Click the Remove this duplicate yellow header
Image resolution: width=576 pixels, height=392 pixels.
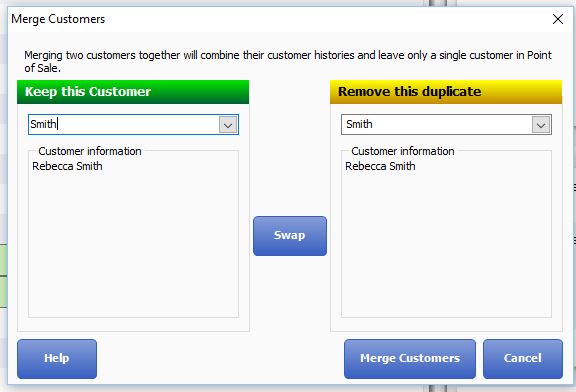446,92
